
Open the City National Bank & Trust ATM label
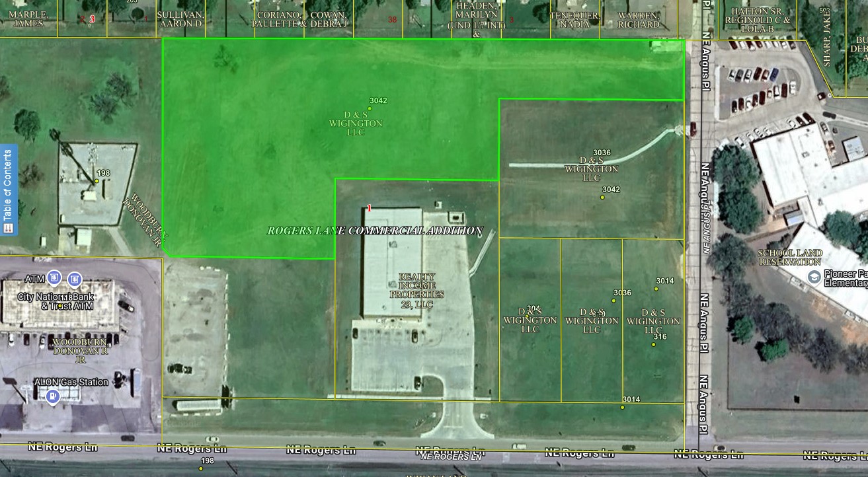(58, 301)
